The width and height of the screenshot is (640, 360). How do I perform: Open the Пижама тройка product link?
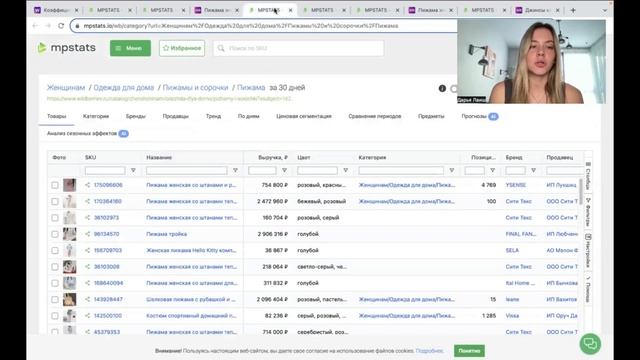tap(167, 234)
